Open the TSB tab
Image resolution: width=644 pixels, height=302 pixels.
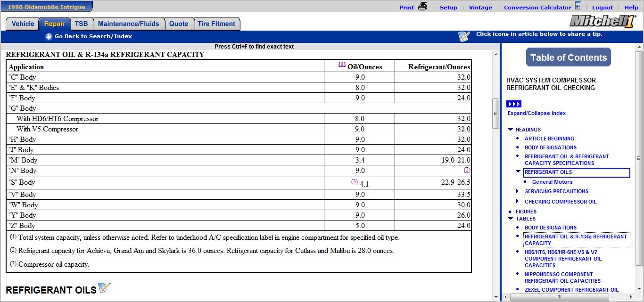82,24
